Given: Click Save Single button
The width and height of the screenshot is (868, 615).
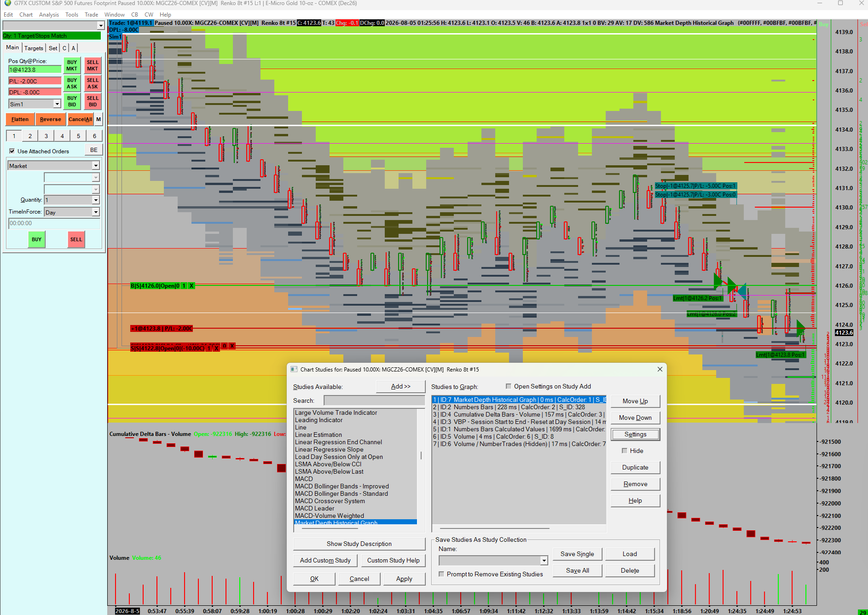Looking at the screenshot, I should pos(577,554).
